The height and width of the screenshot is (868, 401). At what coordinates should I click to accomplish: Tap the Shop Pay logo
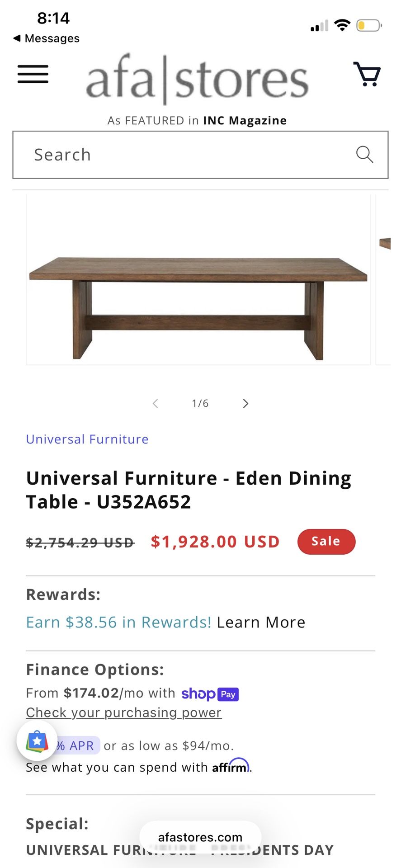[210, 693]
